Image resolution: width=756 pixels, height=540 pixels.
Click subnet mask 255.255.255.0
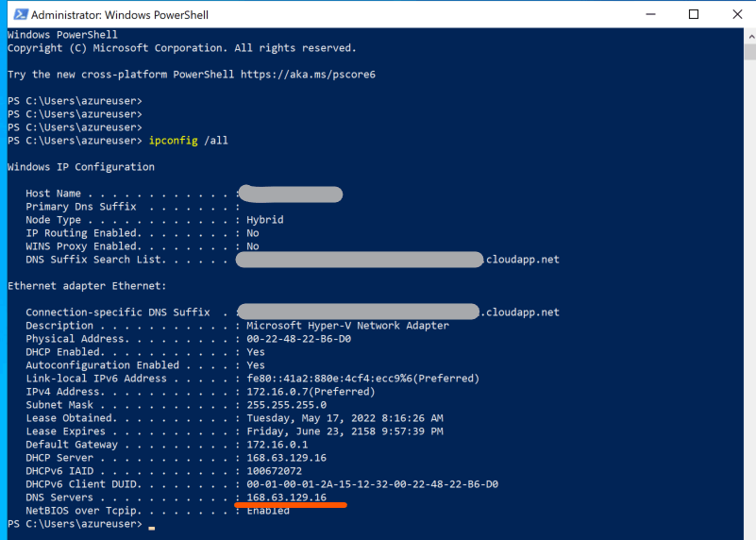coord(286,405)
